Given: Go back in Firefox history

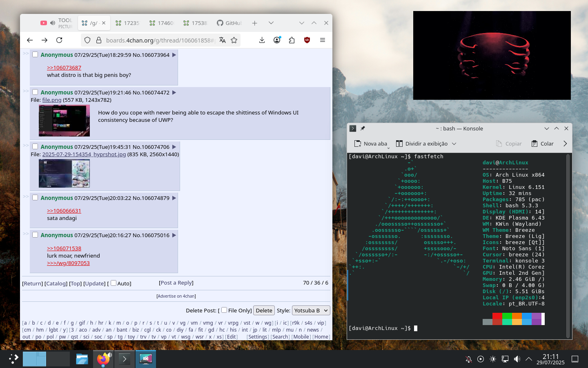Looking at the screenshot, I should (30, 40).
